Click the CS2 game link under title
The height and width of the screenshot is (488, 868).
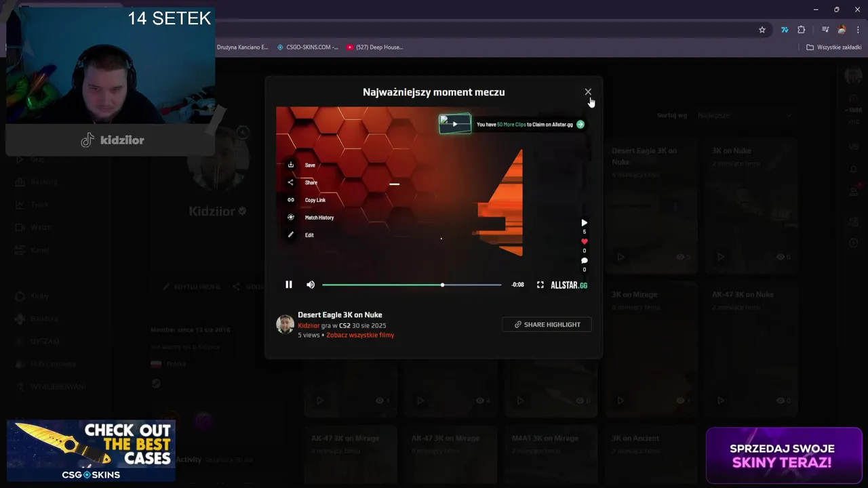(x=344, y=325)
